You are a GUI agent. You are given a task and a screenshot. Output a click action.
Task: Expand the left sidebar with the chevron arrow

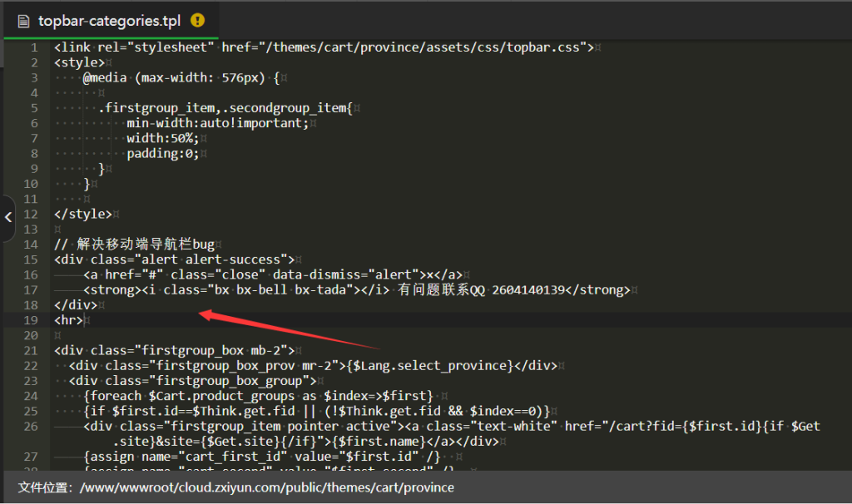coord(7,218)
